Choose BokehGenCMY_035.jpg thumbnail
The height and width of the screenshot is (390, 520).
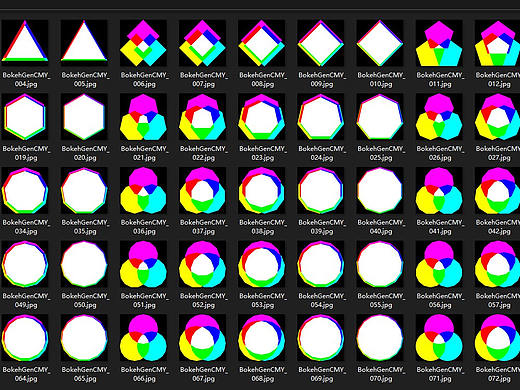coord(84,190)
